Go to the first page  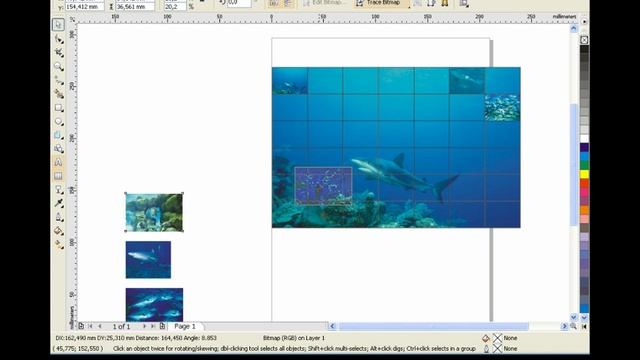[x=90, y=326]
